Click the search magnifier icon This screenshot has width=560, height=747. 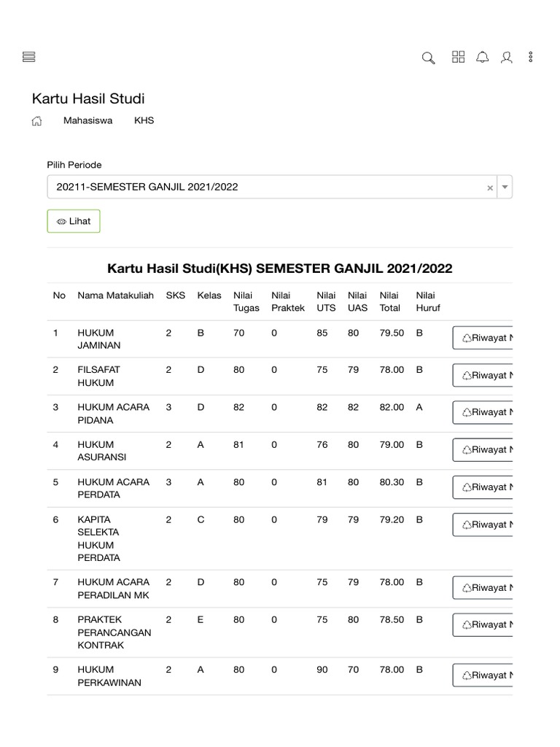(429, 58)
